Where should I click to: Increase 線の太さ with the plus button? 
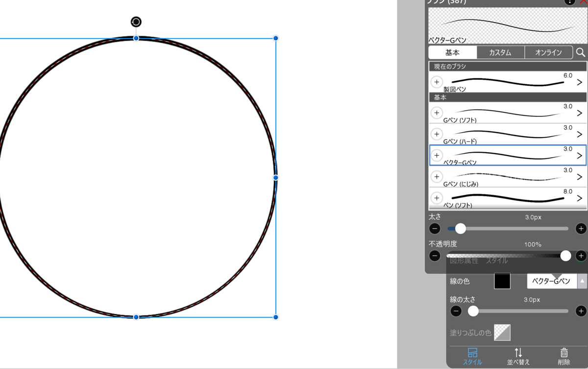[x=581, y=311]
